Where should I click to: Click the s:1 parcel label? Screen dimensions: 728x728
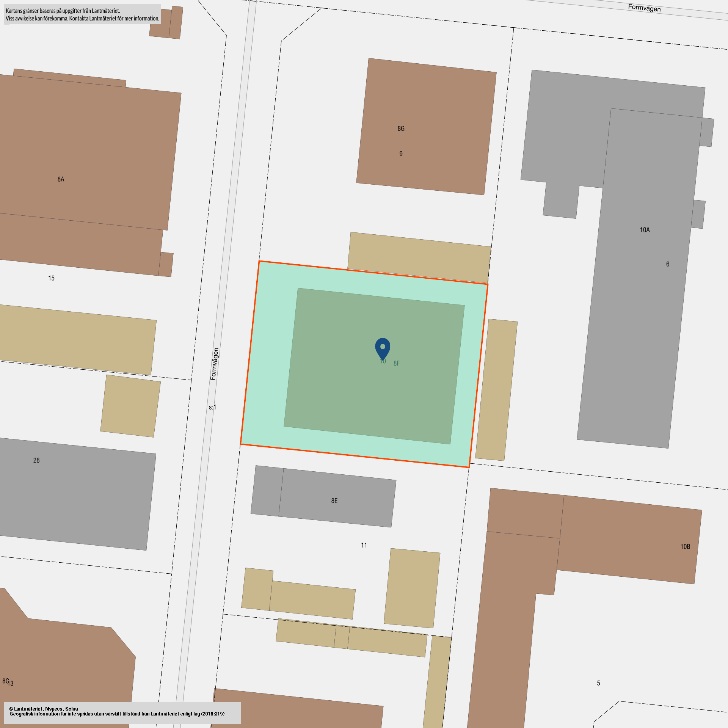pos(212,407)
